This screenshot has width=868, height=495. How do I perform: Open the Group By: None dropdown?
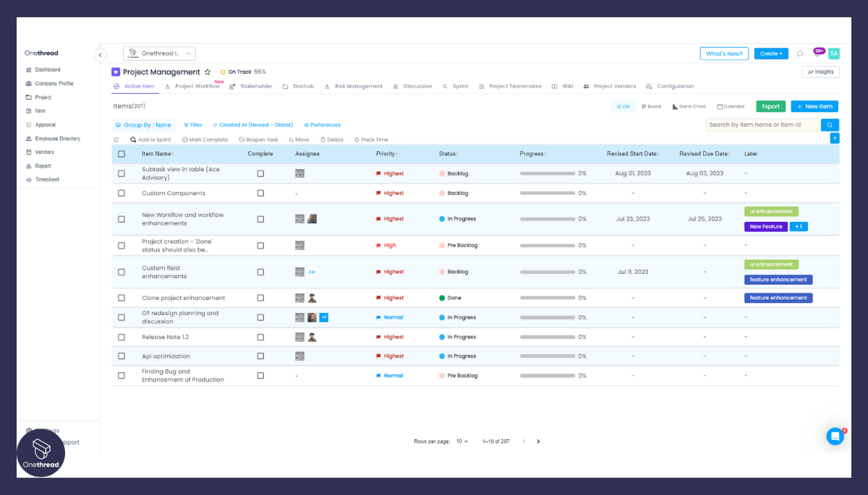click(143, 124)
